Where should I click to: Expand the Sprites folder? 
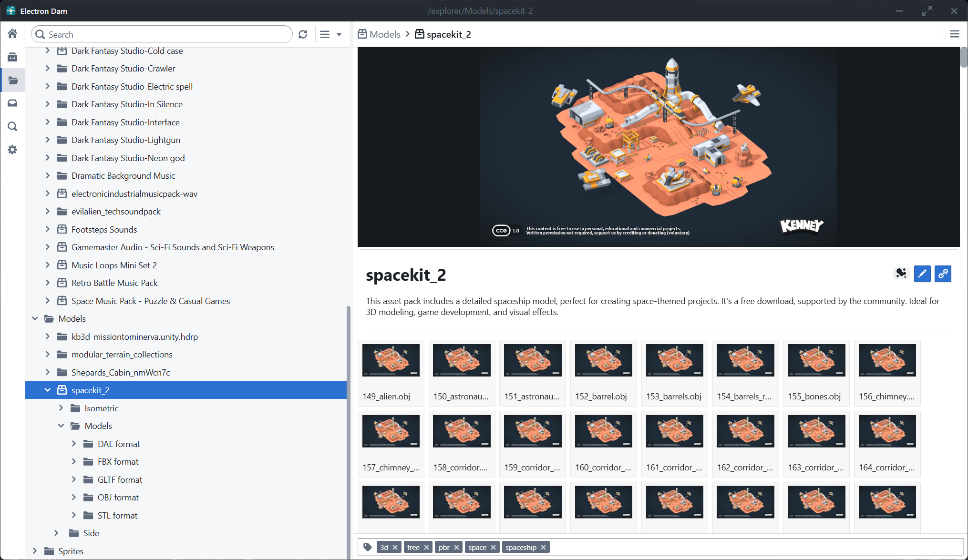(34, 551)
